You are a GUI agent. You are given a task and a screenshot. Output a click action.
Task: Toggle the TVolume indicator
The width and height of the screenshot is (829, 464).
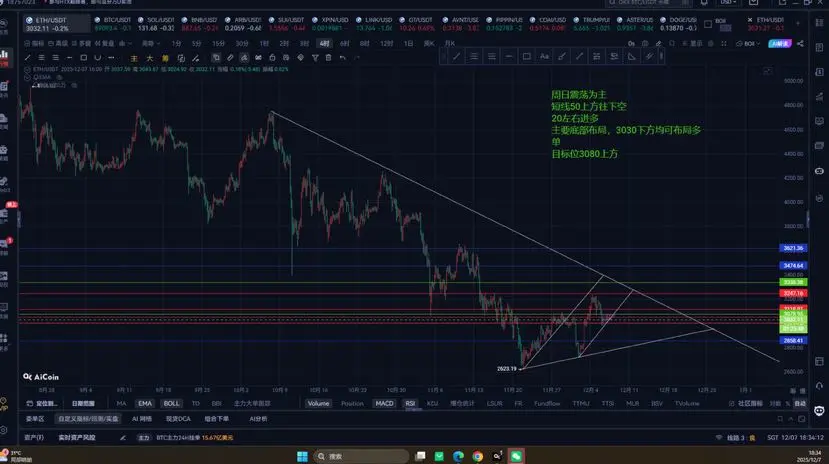[687, 403]
